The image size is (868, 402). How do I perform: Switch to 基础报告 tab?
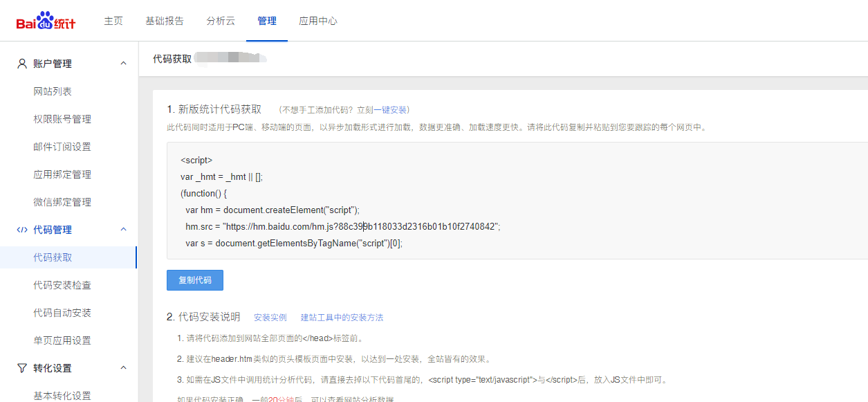[x=165, y=21]
